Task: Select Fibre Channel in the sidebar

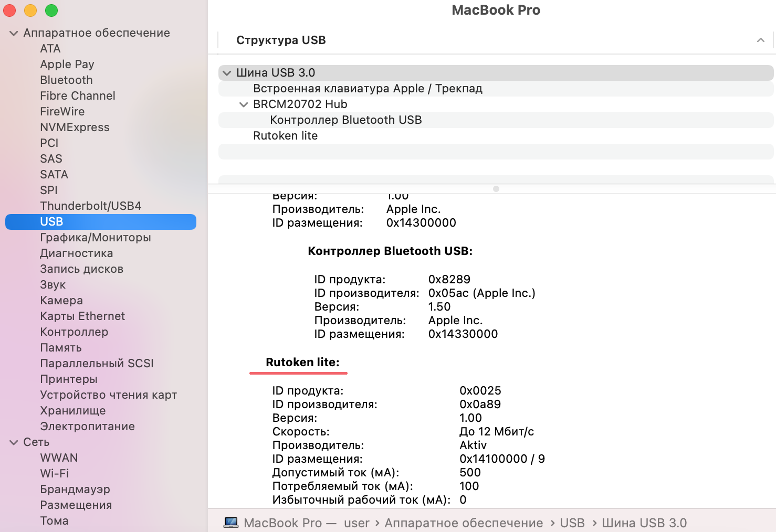Action: click(78, 96)
